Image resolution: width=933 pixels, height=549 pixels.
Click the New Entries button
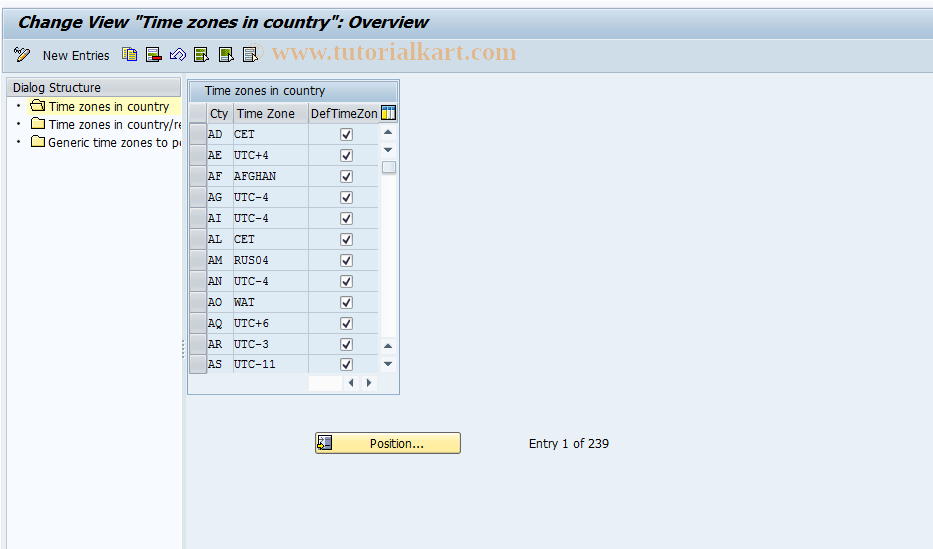click(76, 55)
